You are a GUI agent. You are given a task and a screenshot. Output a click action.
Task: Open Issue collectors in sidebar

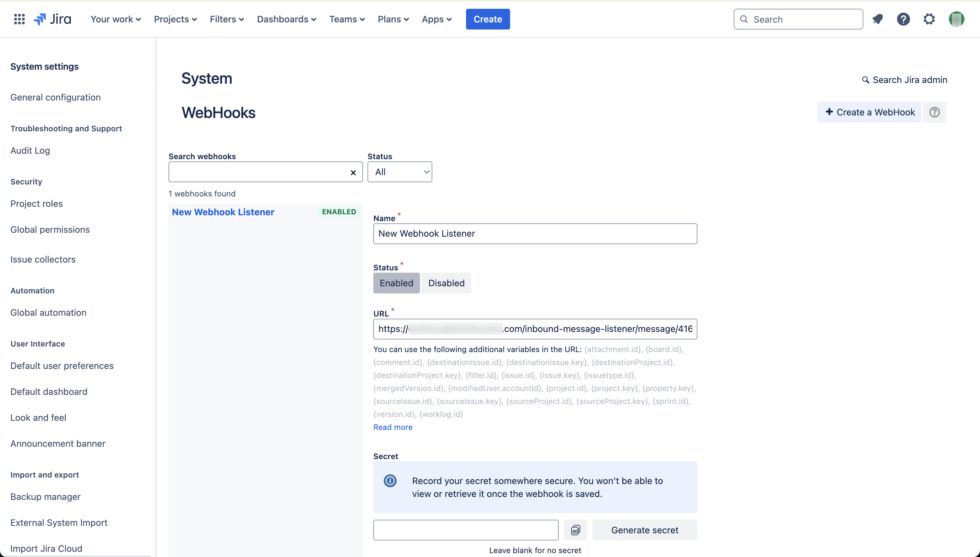(43, 259)
